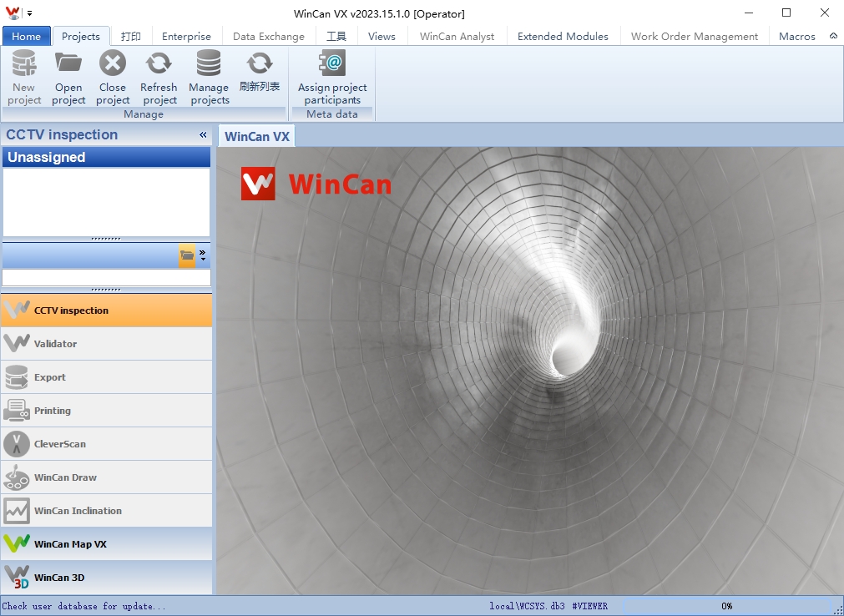Open Manage projects database
Image resolution: width=844 pixels, height=616 pixels.
209,77
